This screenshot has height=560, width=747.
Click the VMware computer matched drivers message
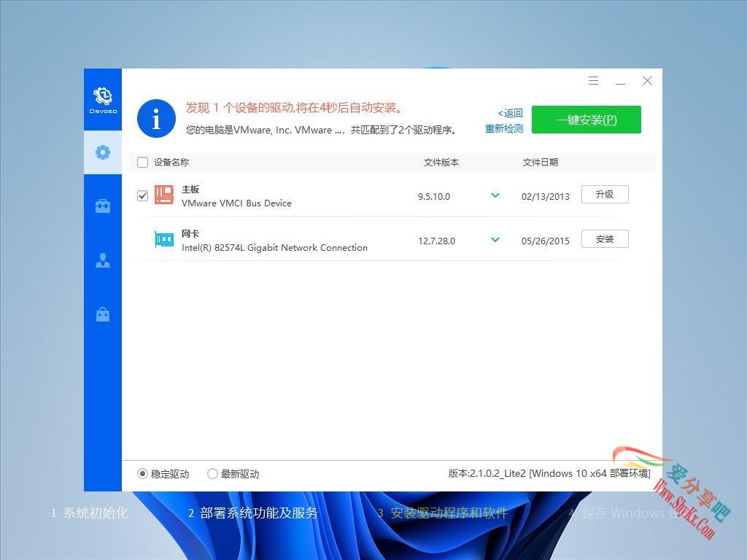point(322,130)
